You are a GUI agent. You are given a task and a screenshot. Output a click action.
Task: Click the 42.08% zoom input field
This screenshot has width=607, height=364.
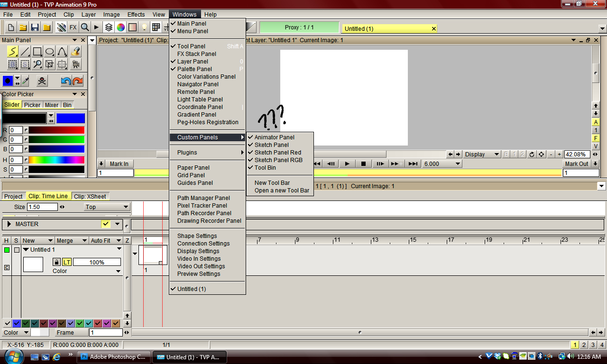click(577, 154)
